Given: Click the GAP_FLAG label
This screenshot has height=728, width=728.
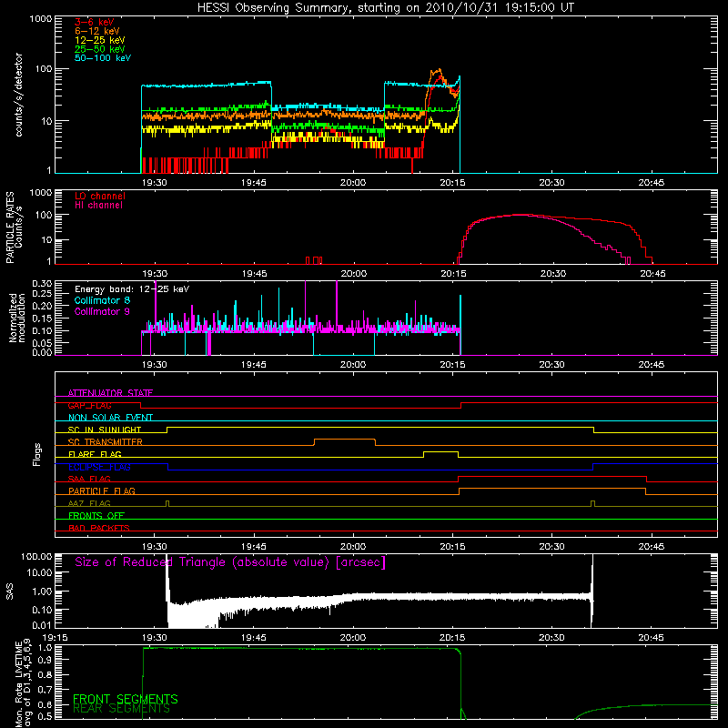Looking at the screenshot, I should tap(89, 405).
